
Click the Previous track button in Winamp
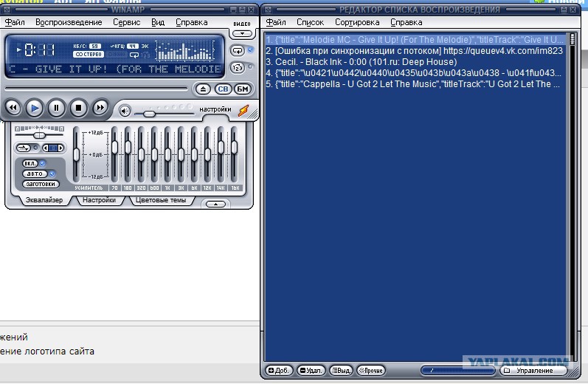pyautogui.click(x=13, y=108)
